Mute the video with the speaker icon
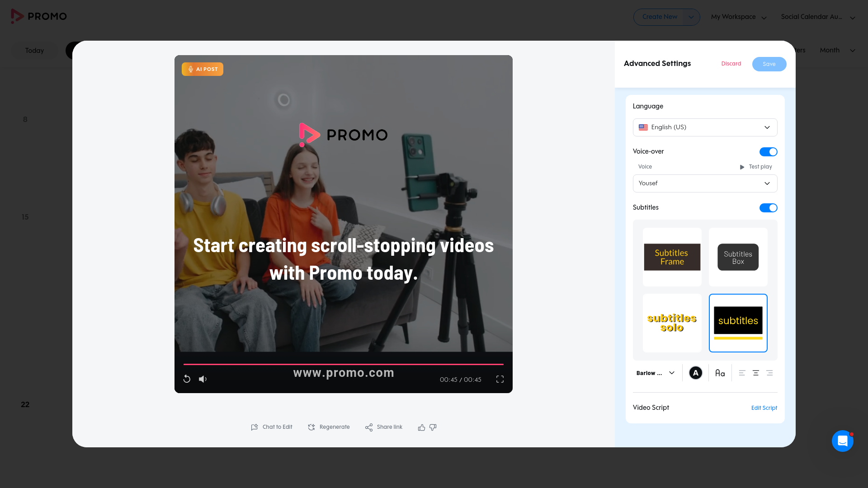Image resolution: width=868 pixels, height=488 pixels. 203,379
